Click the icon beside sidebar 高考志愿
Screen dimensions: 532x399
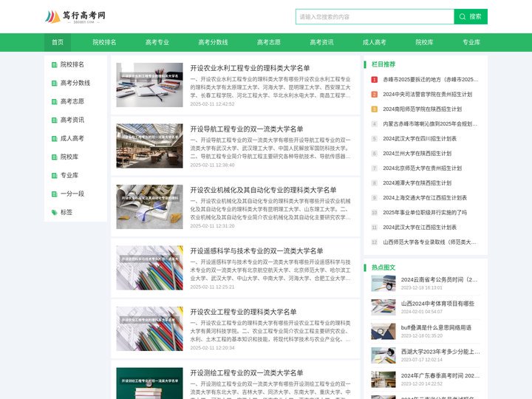pos(54,101)
